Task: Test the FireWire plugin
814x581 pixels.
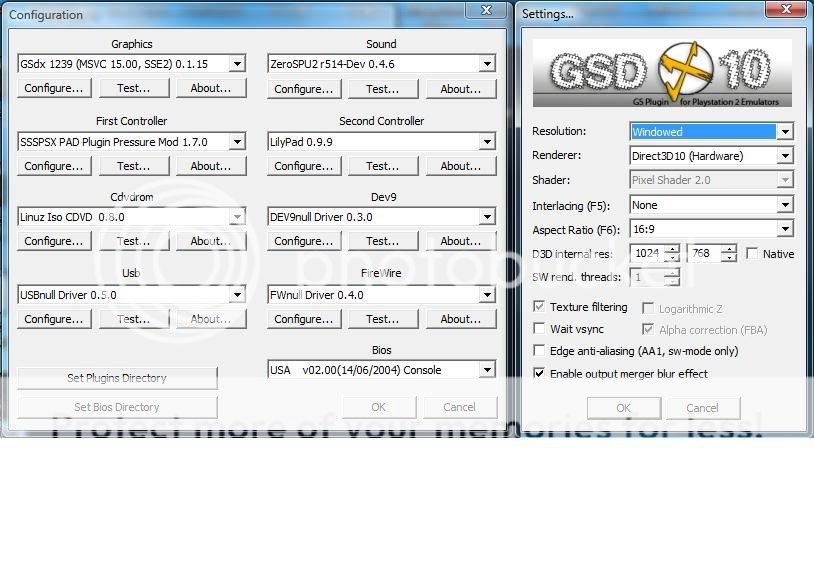Action: pos(383,319)
